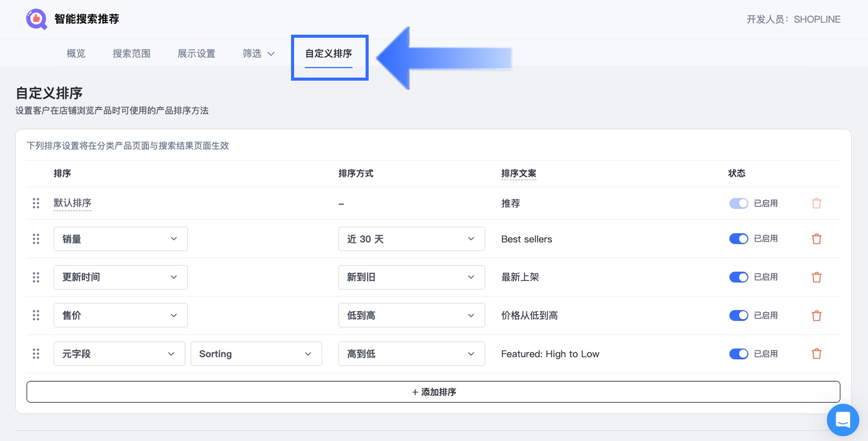Expand the 筛选 menu
Screen dimensions: 868x441
tap(258, 54)
